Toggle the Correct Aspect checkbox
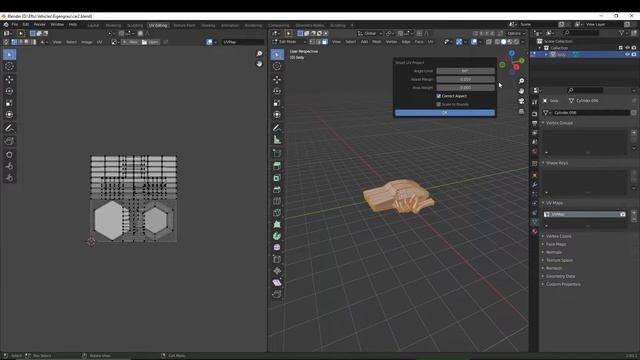The height and width of the screenshot is (360, 640). (439, 96)
